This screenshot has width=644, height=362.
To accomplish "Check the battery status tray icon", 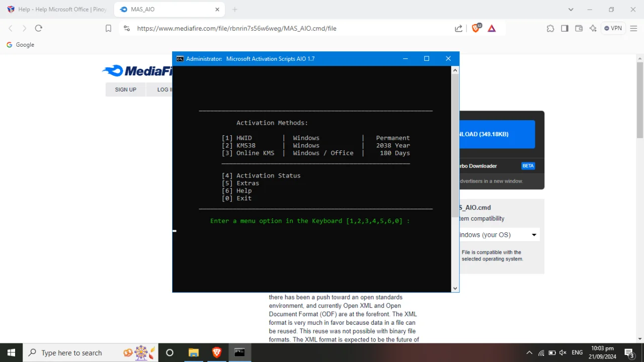I will click(552, 352).
